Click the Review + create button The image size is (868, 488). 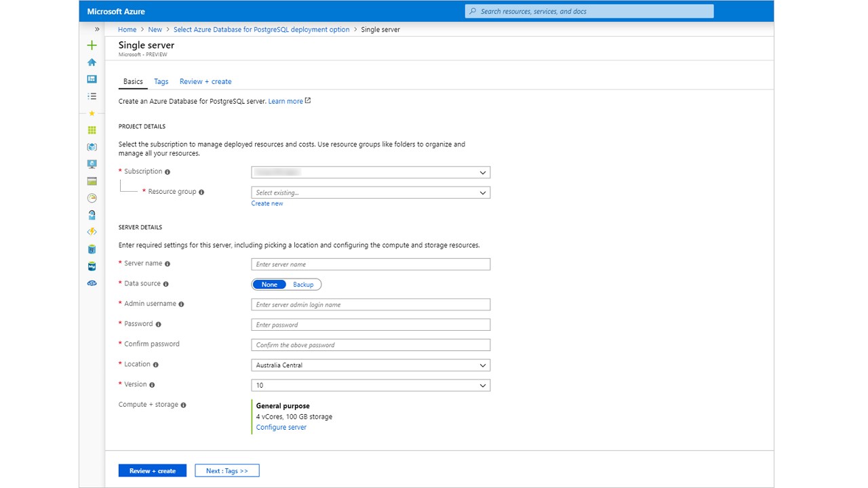coord(153,471)
